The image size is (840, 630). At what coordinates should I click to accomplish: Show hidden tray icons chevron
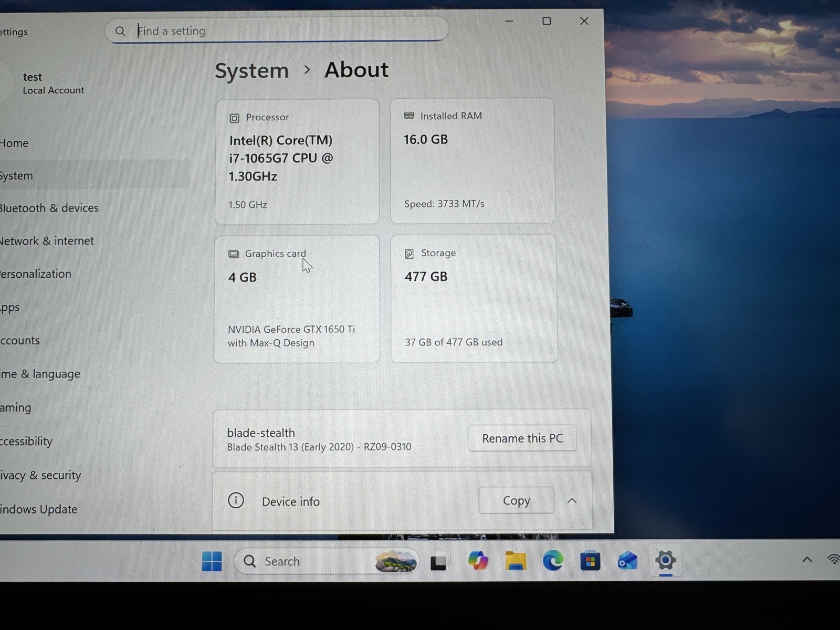(x=807, y=560)
